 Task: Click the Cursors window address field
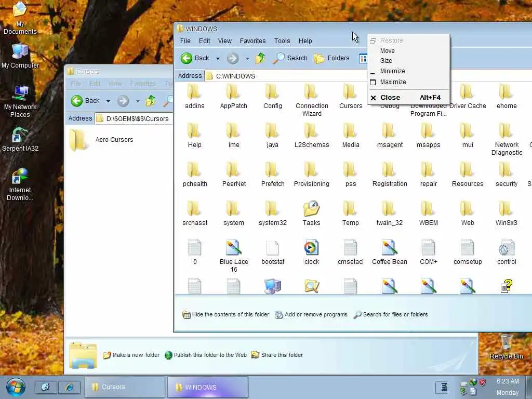pyautogui.click(x=134, y=119)
